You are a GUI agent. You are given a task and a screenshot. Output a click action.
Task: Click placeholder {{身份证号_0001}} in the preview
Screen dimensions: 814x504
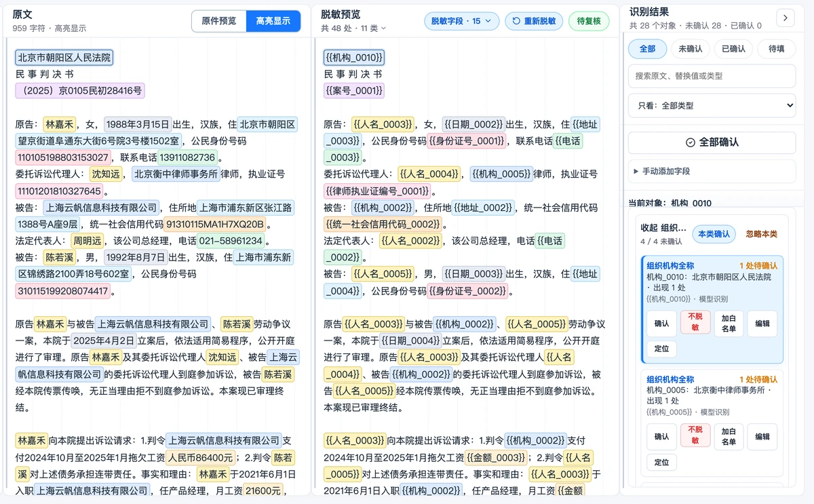[x=467, y=141]
